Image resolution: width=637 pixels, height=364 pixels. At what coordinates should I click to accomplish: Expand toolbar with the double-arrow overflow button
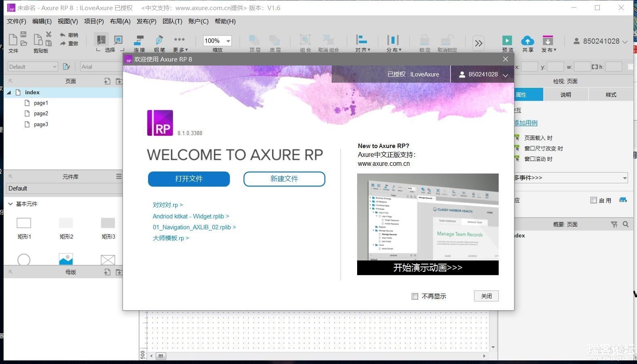478,43
